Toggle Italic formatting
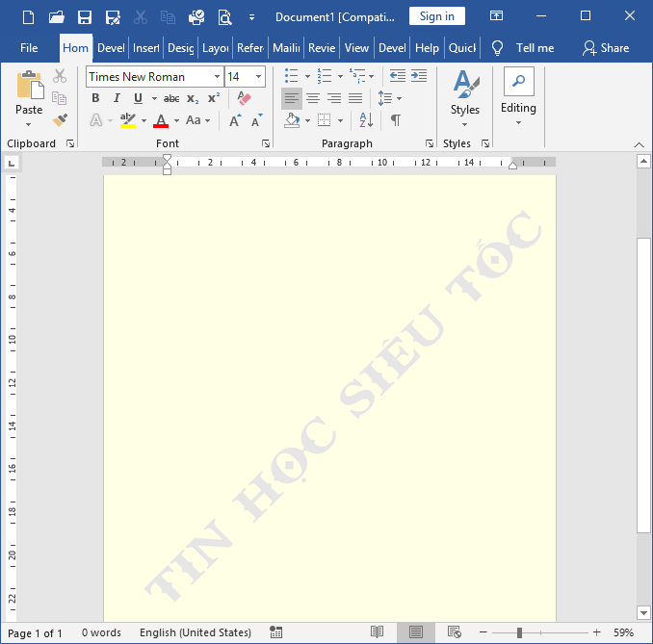Image resolution: width=653 pixels, height=644 pixels. (x=117, y=98)
